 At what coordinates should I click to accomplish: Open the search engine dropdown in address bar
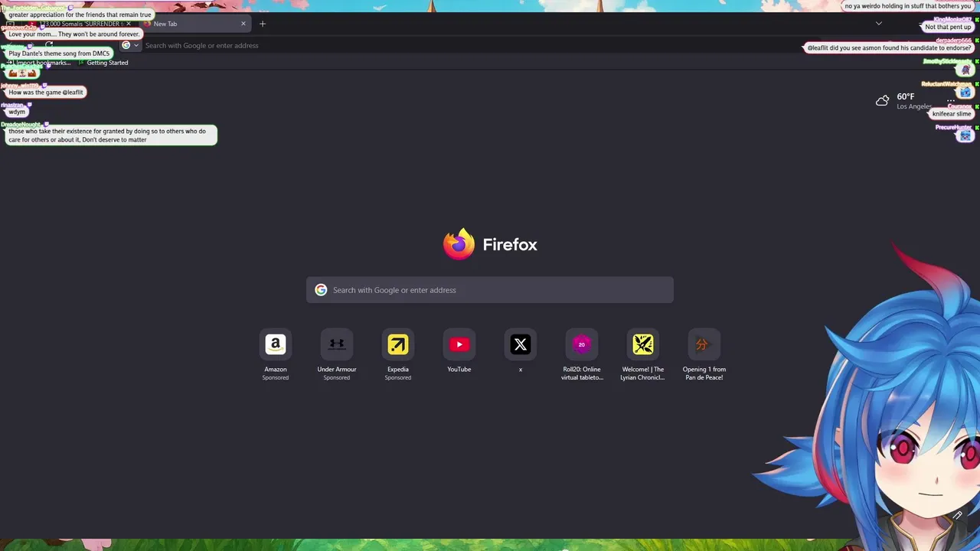(130, 45)
